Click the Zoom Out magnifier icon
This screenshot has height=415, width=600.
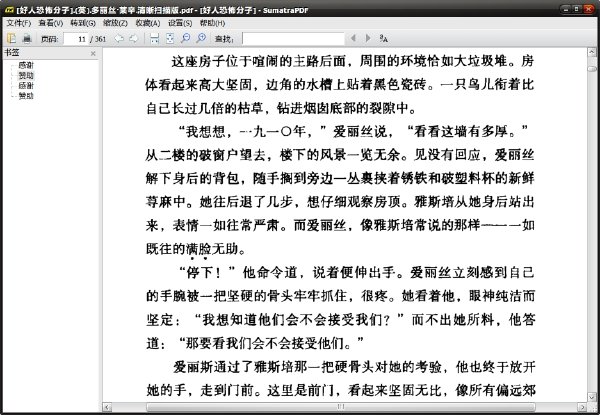point(185,38)
